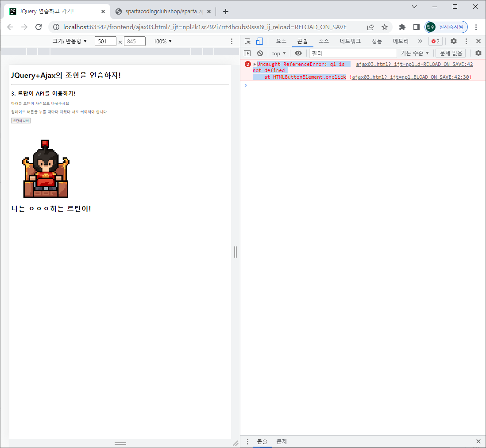Create a live expression with eye icon
The width and height of the screenshot is (486, 448).
(298, 53)
